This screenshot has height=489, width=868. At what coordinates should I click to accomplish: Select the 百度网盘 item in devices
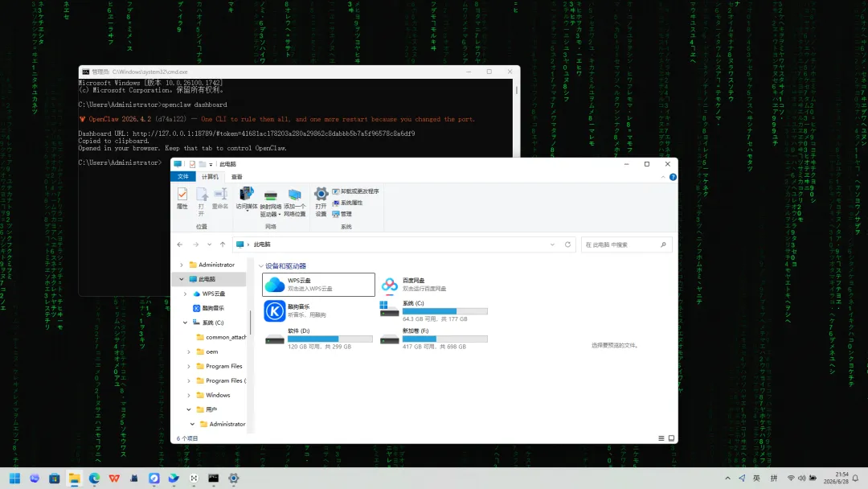point(435,285)
